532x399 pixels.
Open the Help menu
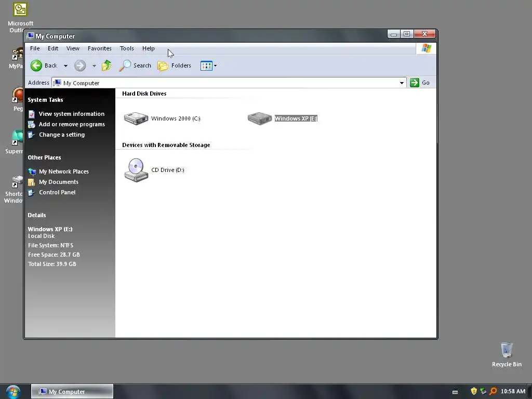148,48
